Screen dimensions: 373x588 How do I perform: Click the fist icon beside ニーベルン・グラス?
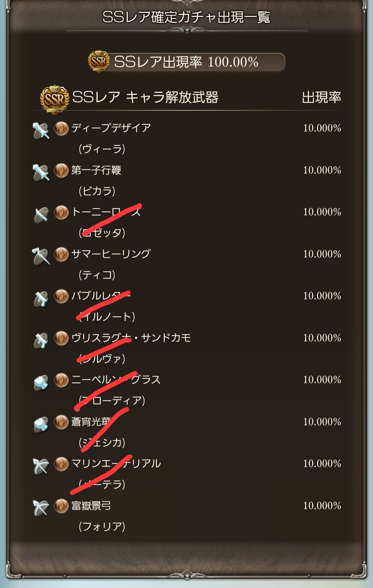(x=41, y=382)
